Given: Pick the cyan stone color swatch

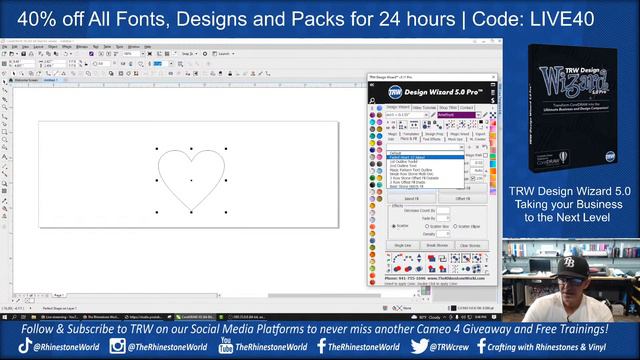Looking at the screenshot, I should tap(372, 122).
